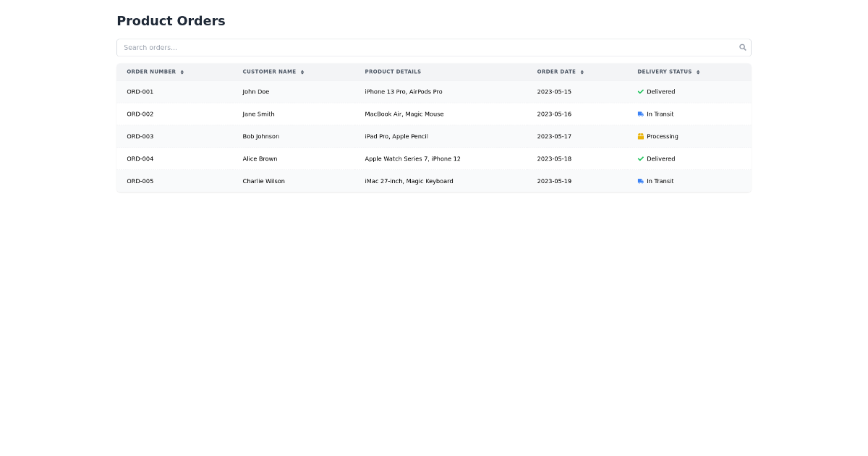This screenshot has height=456, width=868.
Task: Click the sort arrows beside Delivery Status
Action: pyautogui.click(x=699, y=72)
